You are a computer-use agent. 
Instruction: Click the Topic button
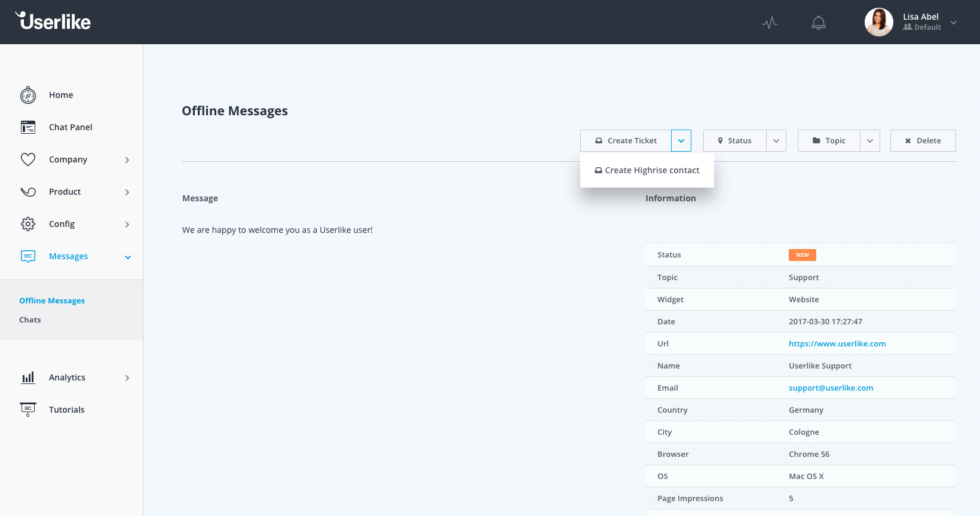(x=829, y=140)
